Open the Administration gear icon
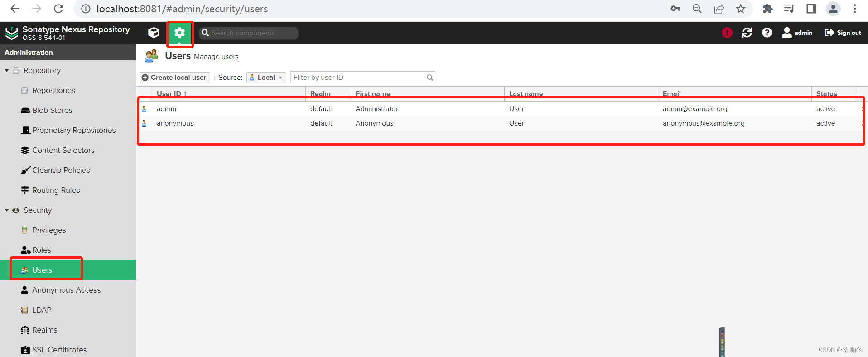The height and width of the screenshot is (357, 868). (180, 33)
